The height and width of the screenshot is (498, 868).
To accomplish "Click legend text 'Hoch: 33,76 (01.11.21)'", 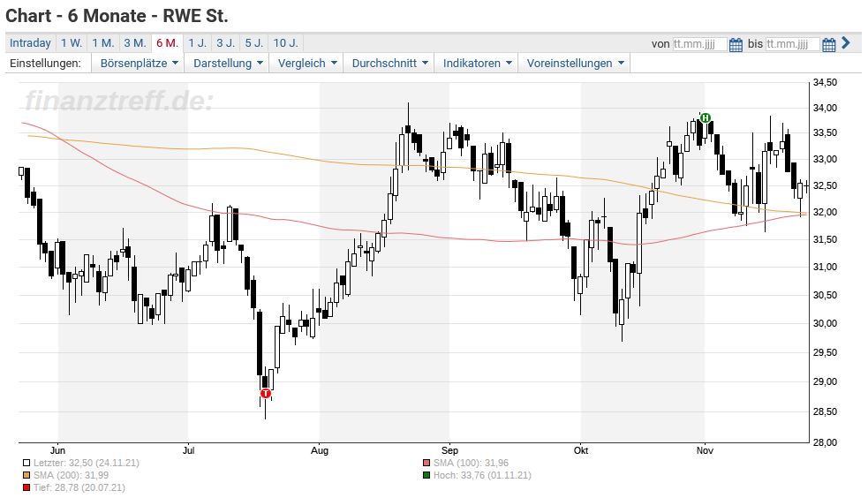I will [x=482, y=475].
